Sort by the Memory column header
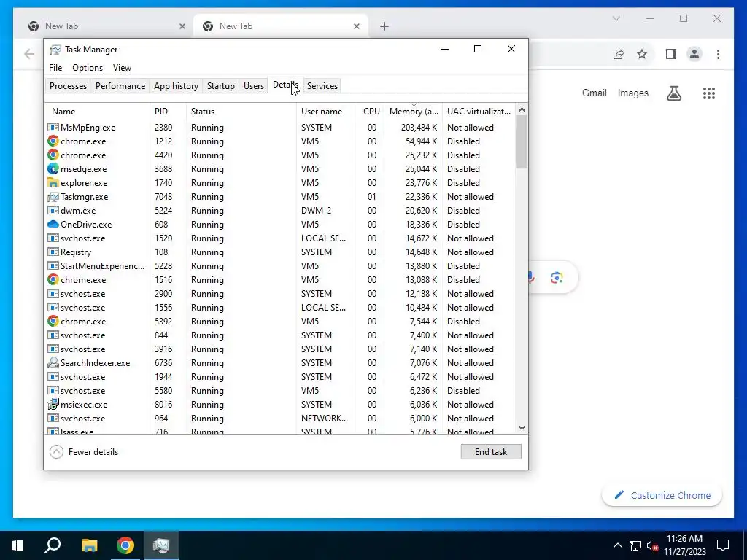747x560 pixels. coord(414,111)
